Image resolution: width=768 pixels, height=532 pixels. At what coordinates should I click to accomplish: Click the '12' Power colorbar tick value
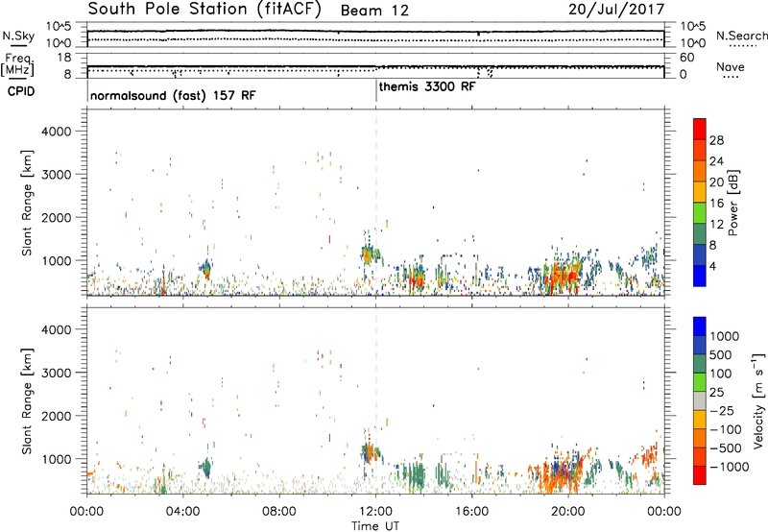[716, 224]
